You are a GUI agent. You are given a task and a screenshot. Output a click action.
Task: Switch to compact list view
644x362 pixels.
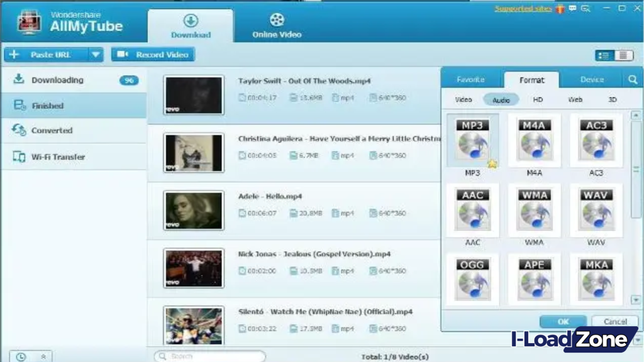(x=623, y=55)
